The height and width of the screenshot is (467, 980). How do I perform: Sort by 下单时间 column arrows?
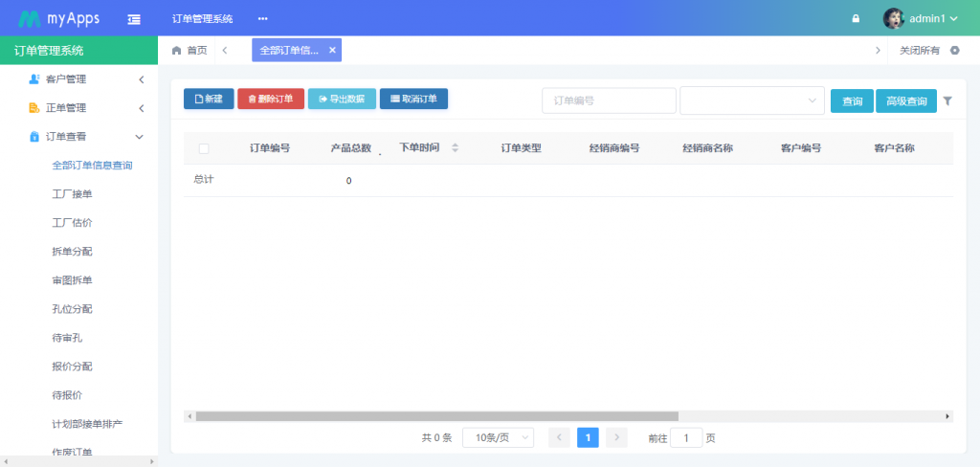(455, 148)
